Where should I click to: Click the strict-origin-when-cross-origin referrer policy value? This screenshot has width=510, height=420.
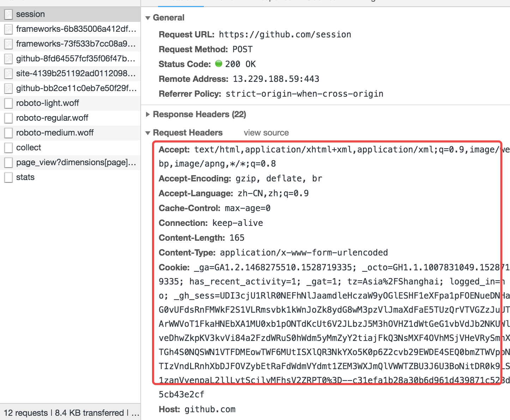click(x=305, y=94)
